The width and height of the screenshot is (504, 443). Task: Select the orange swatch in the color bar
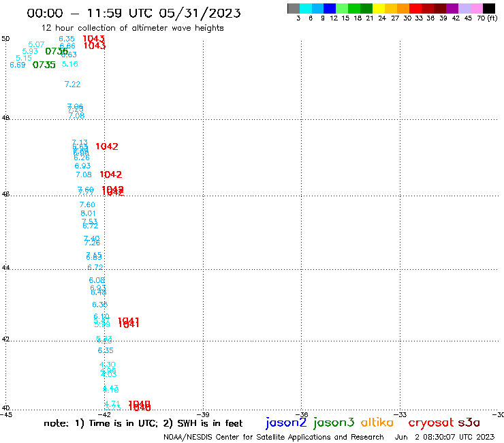click(403, 8)
